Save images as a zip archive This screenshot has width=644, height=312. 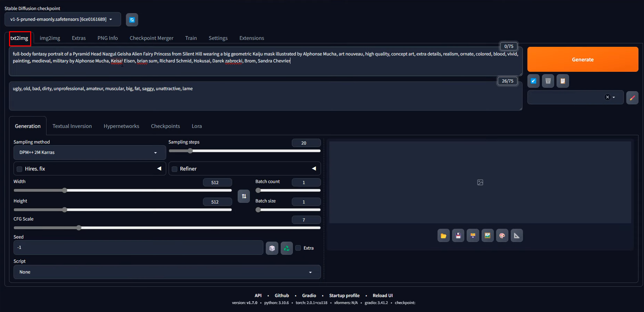click(x=473, y=236)
